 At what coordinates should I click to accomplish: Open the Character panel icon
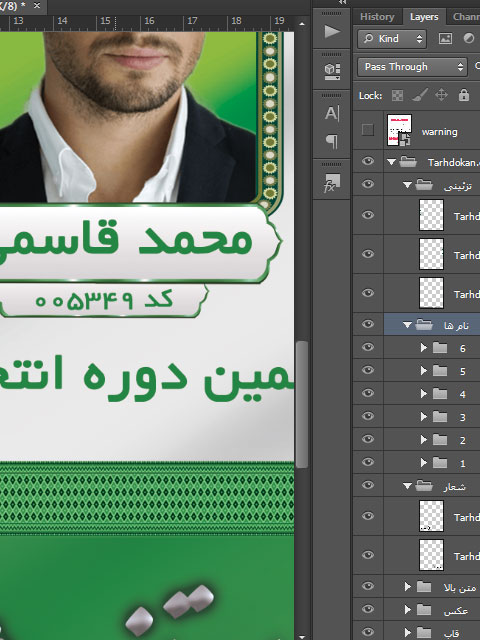coord(332,113)
